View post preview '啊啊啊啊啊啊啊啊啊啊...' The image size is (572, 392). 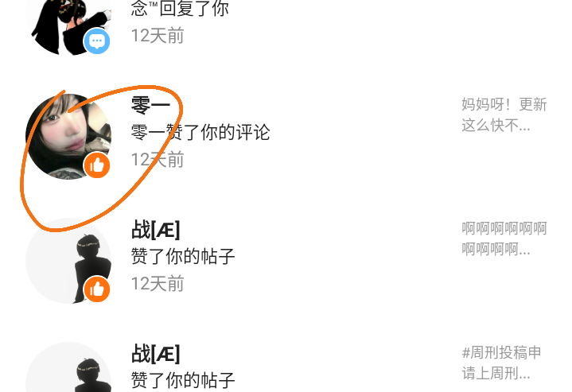(504, 239)
